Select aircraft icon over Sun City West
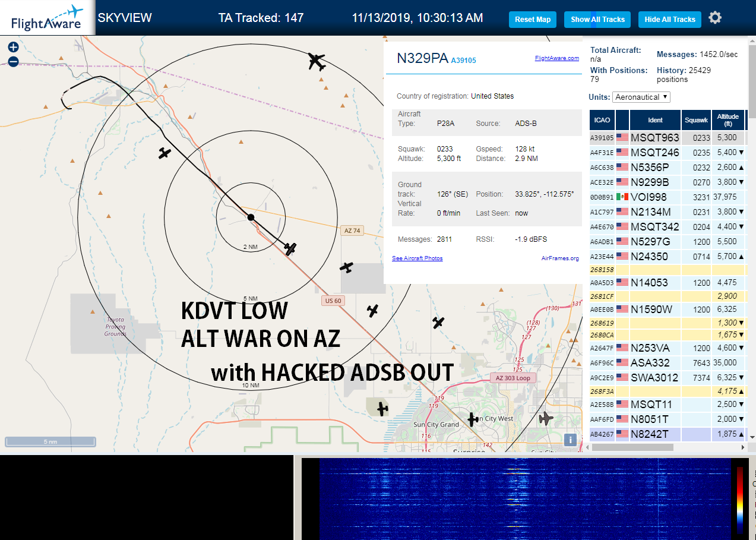This screenshot has width=756, height=540. 473,419
